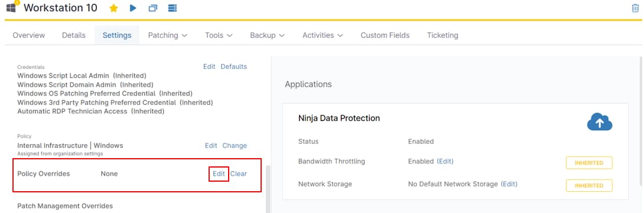Select the Settings tab
This screenshot has width=644, height=213.
click(x=117, y=35)
